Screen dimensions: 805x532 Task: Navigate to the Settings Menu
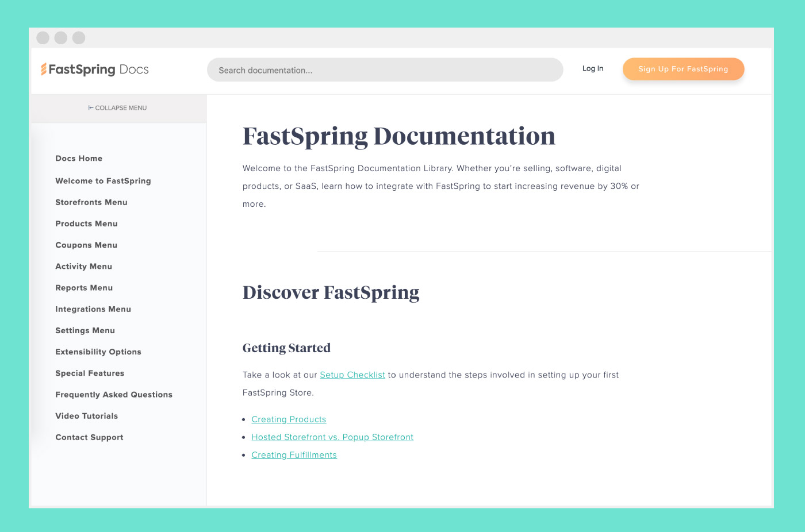coord(85,330)
